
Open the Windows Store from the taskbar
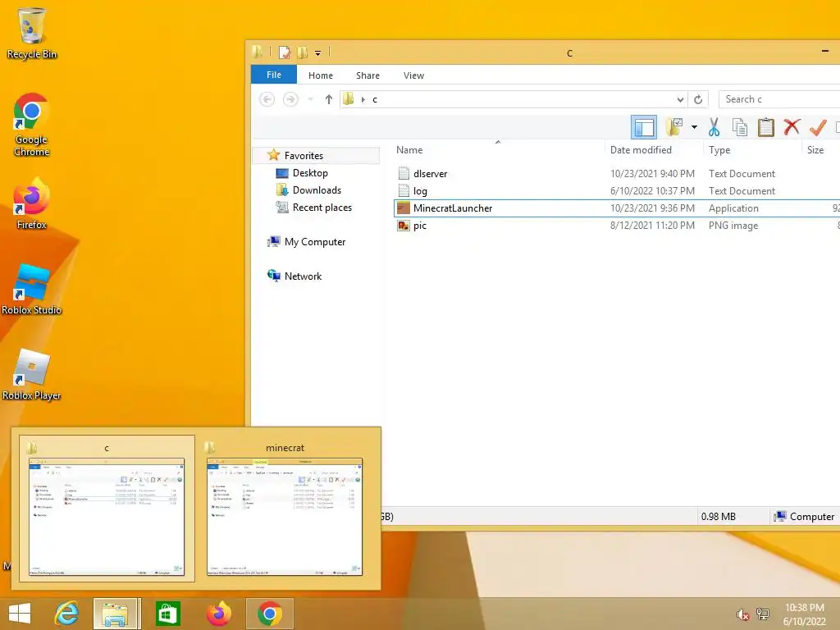pyautogui.click(x=167, y=614)
